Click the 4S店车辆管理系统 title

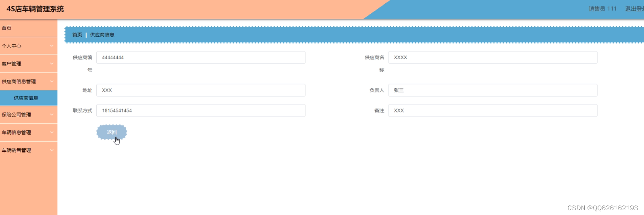tap(35, 9)
